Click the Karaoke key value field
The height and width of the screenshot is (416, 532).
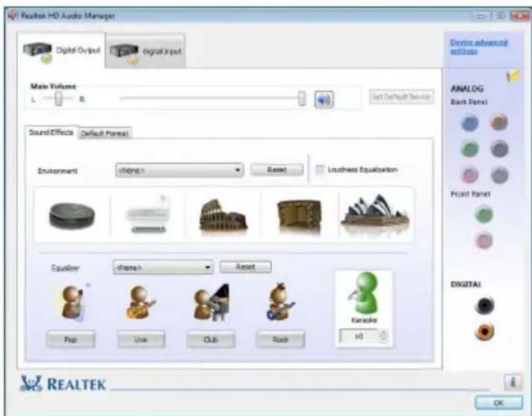[x=359, y=336]
